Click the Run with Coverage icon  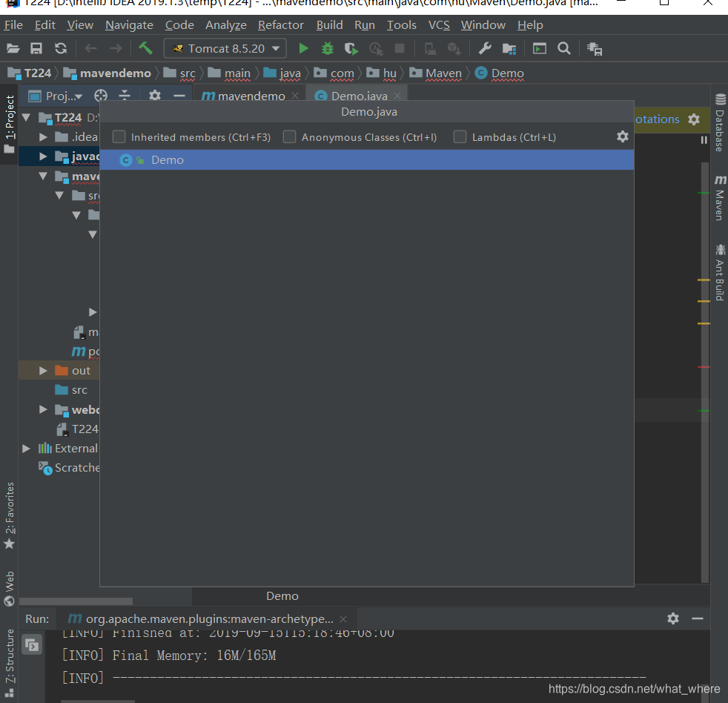[351, 48]
